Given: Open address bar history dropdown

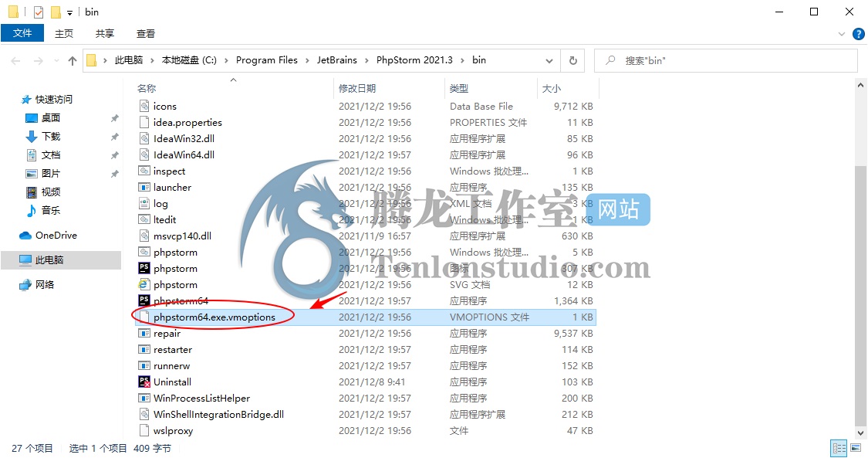Looking at the screenshot, I should (549, 61).
